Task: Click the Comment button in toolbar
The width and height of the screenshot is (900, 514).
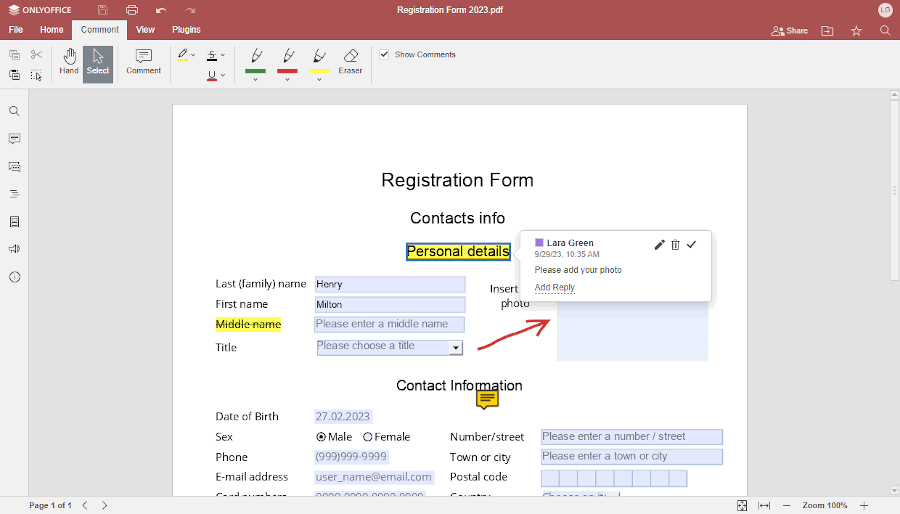Action: (143, 61)
